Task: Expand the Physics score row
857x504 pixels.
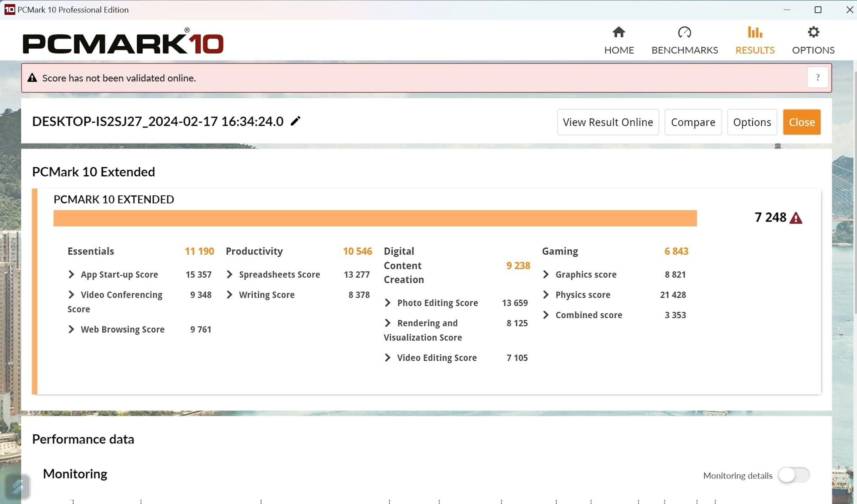Action: point(546,295)
